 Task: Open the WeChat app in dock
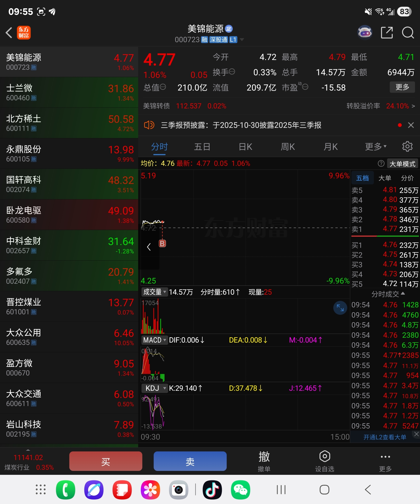(241, 490)
